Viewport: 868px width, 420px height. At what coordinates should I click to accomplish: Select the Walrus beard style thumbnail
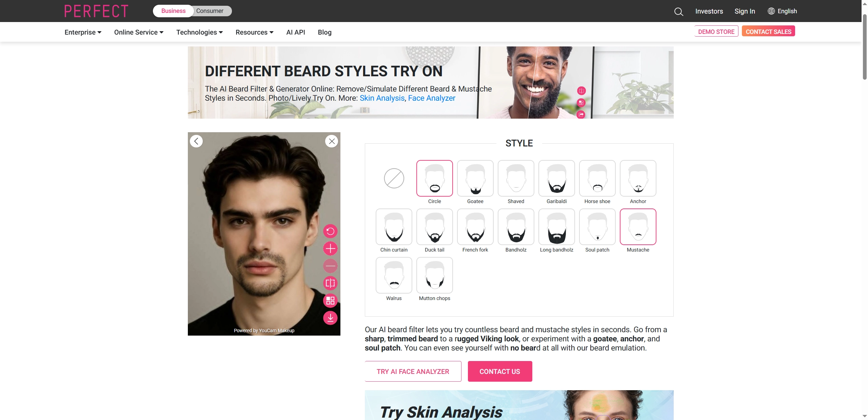click(393, 275)
